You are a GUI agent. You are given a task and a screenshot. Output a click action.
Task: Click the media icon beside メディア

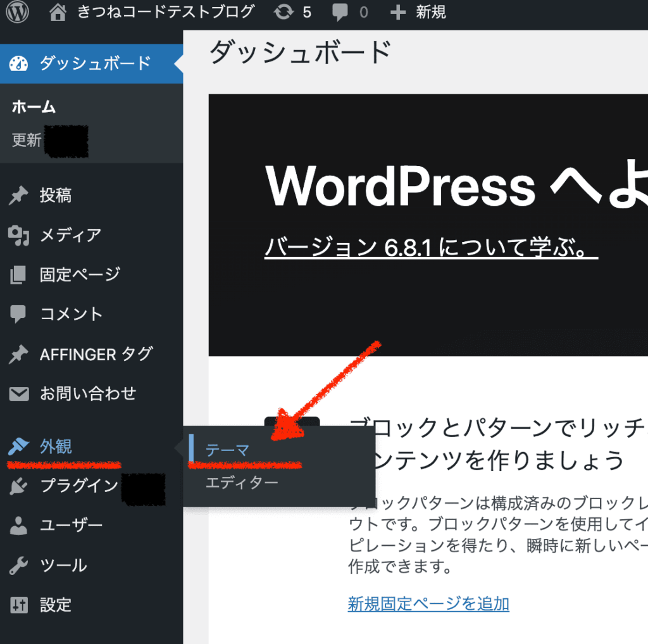point(18,236)
